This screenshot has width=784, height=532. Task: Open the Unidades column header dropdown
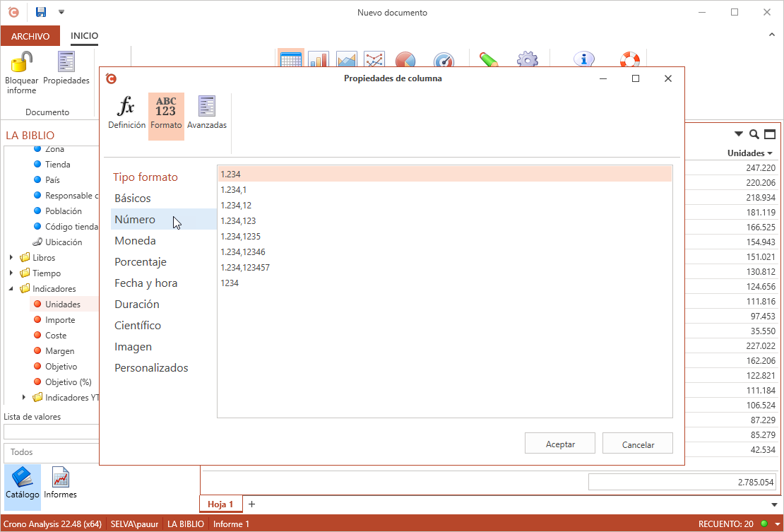tap(769, 153)
